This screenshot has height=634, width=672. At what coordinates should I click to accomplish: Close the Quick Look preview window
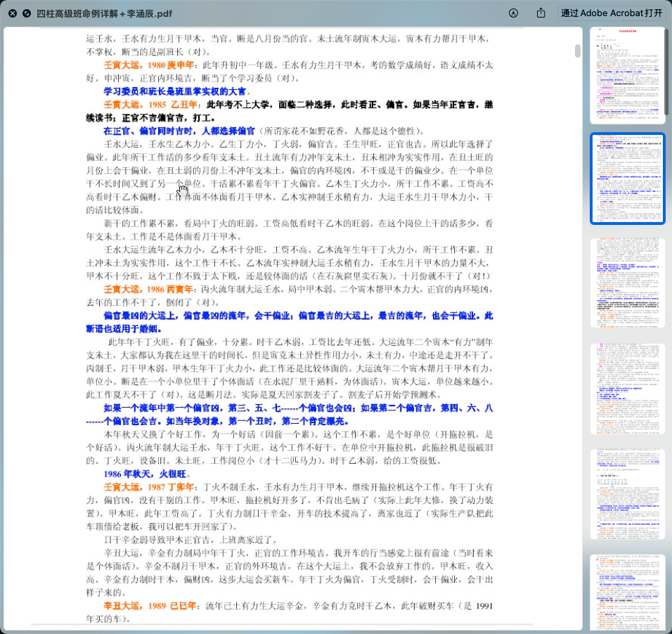click(x=13, y=13)
